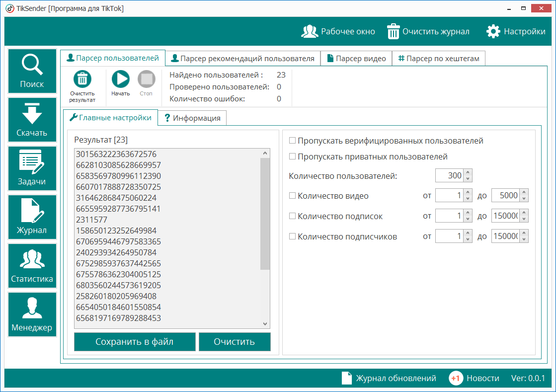This screenshot has width=556, height=392.
Task: Select result row 301563222363672576
Action: pyautogui.click(x=116, y=154)
